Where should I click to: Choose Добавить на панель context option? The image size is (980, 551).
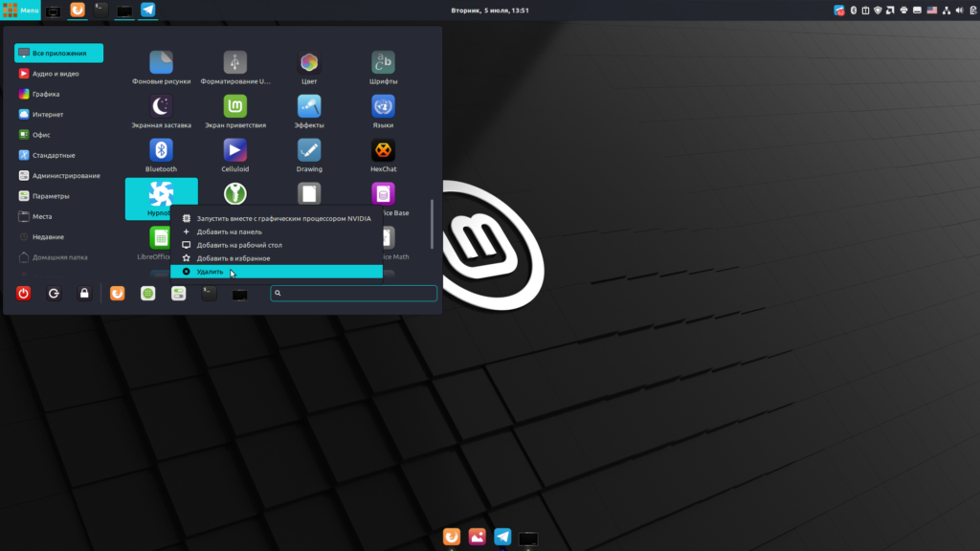pos(229,231)
